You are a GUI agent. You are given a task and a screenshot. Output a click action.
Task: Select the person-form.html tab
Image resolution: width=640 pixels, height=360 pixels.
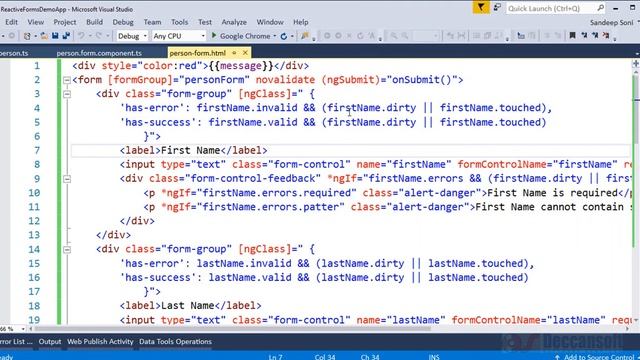tap(198, 53)
